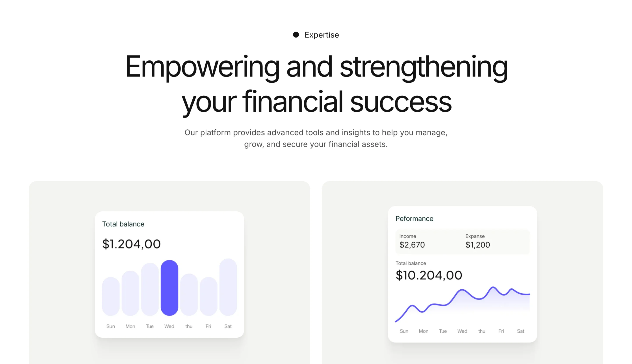Select the Fri bar in Total balance chart
The height and width of the screenshot is (364, 632).
point(208,296)
